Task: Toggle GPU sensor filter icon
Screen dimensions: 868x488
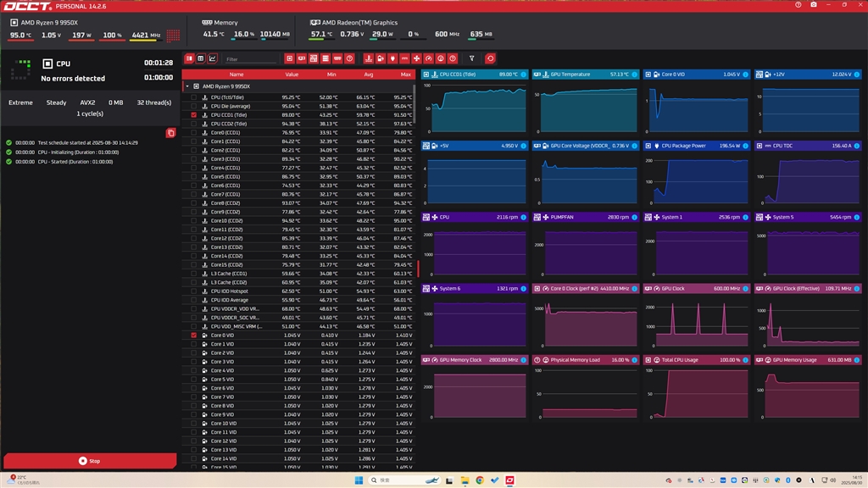Action: [x=302, y=58]
